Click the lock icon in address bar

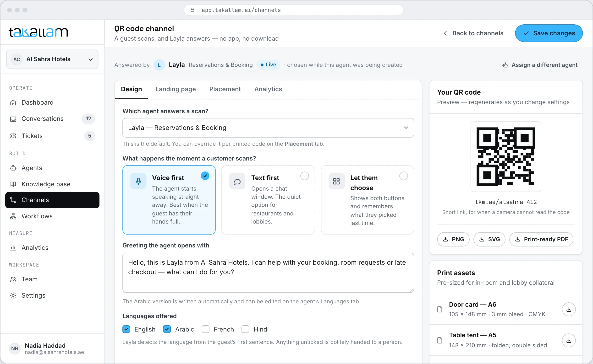click(192, 10)
